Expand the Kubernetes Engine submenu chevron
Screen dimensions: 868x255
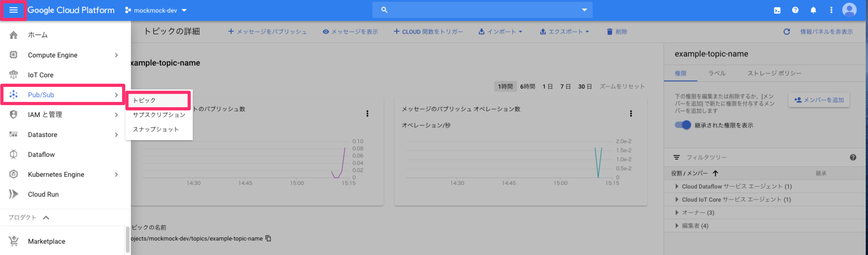[x=116, y=174]
